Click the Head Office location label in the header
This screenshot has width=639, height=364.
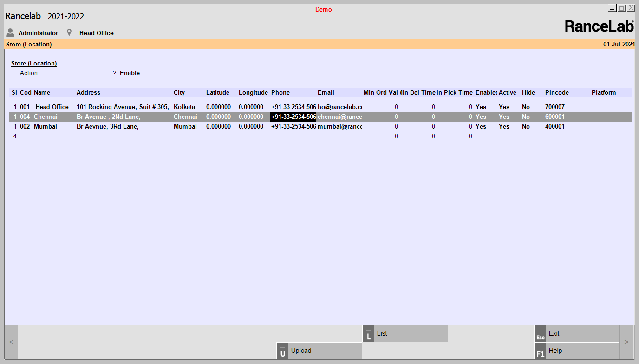pyautogui.click(x=97, y=33)
